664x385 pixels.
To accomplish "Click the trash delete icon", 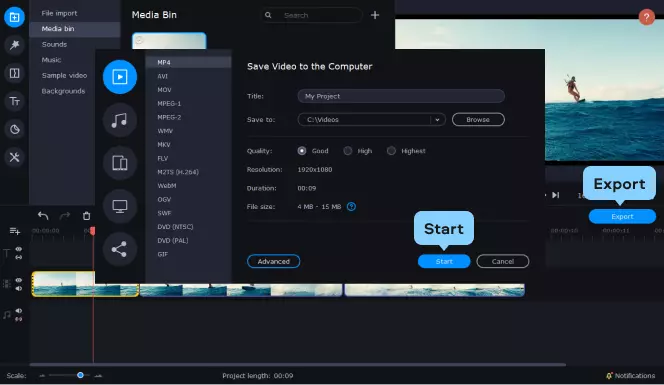I will [86, 216].
